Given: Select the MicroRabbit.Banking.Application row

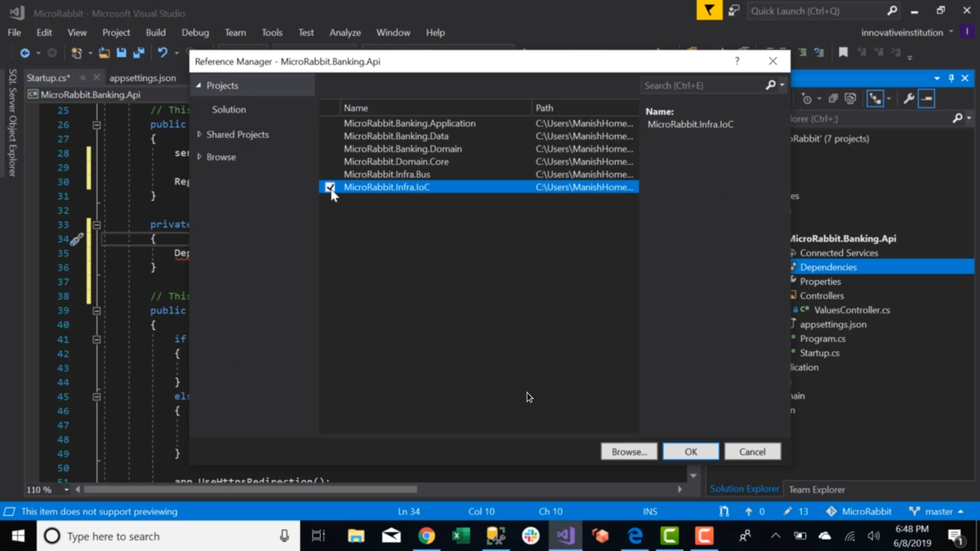Looking at the screenshot, I should click(479, 123).
